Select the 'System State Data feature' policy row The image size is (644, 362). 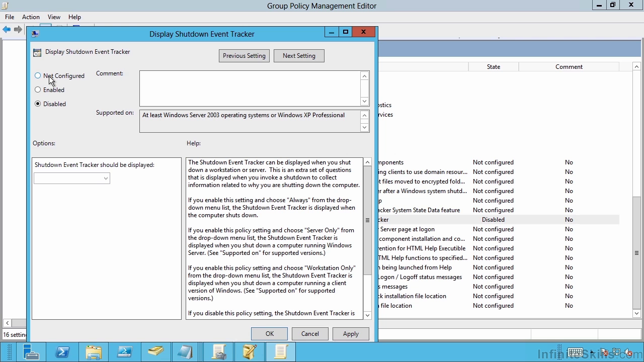498,210
